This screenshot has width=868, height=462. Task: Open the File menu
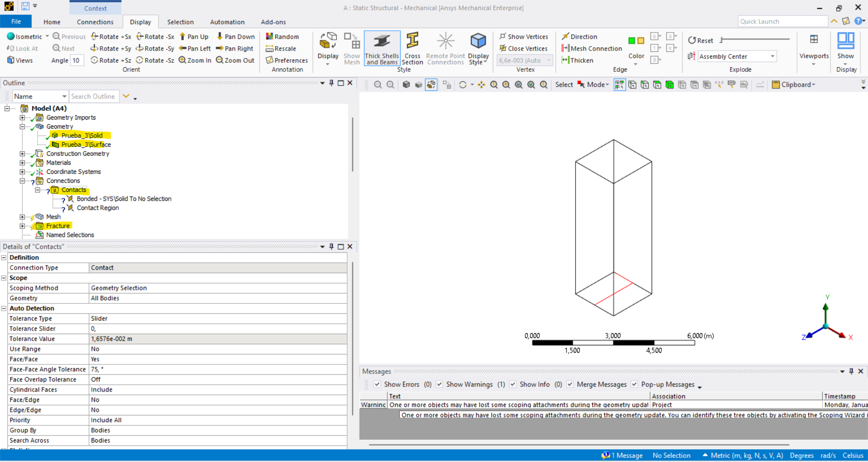16,22
